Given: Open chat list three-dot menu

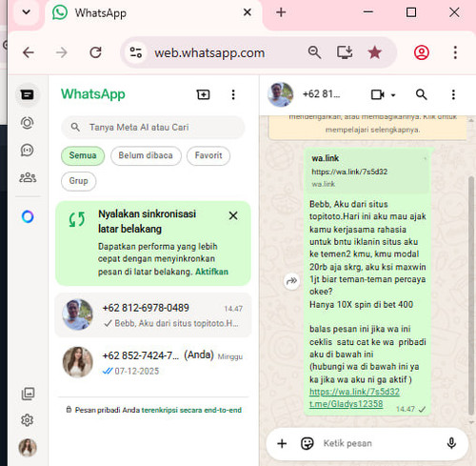Looking at the screenshot, I should [233, 94].
